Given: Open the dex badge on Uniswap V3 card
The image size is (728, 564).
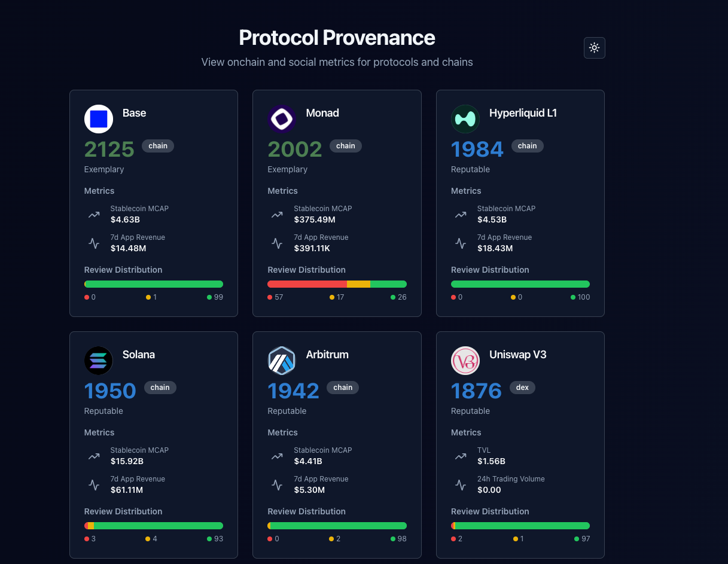Looking at the screenshot, I should click(x=522, y=387).
